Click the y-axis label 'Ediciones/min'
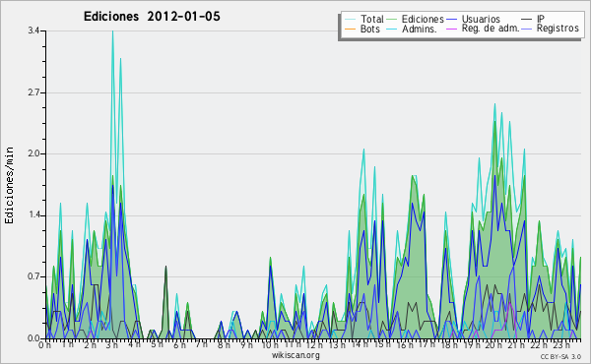The height and width of the screenshot is (364, 591). coord(9,185)
